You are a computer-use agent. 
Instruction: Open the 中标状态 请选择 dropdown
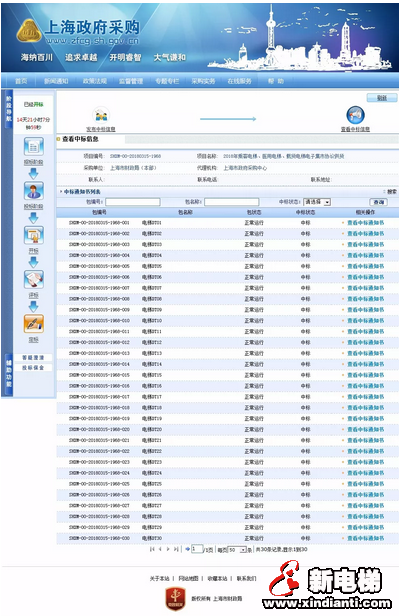point(317,202)
